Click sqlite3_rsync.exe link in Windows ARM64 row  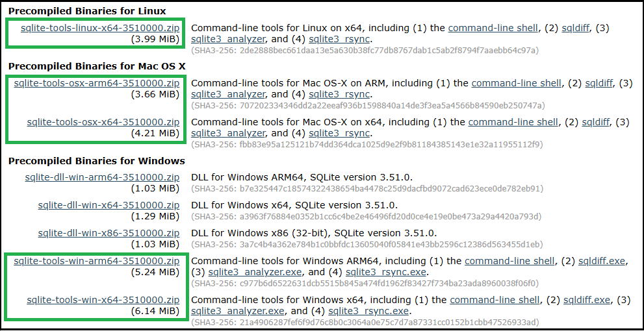(x=386, y=272)
